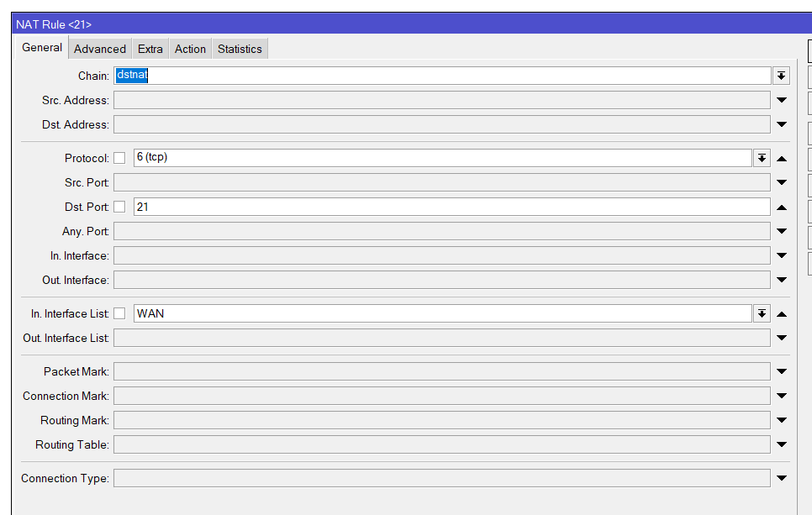Click the disabled Src. Address input box

(x=442, y=100)
